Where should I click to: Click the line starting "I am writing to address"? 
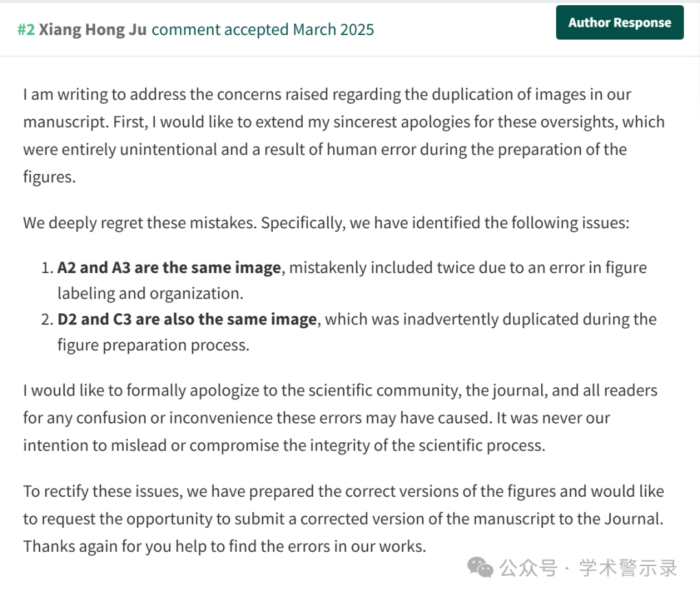[327, 95]
